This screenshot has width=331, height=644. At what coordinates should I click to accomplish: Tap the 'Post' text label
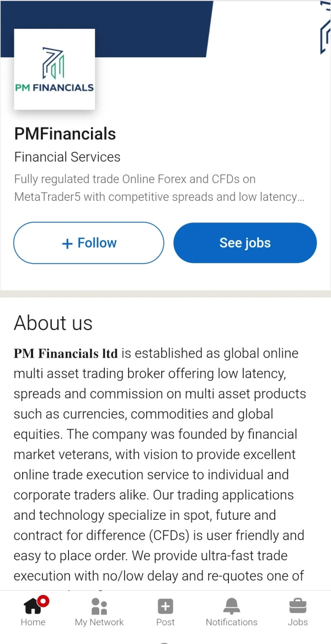[165, 622]
